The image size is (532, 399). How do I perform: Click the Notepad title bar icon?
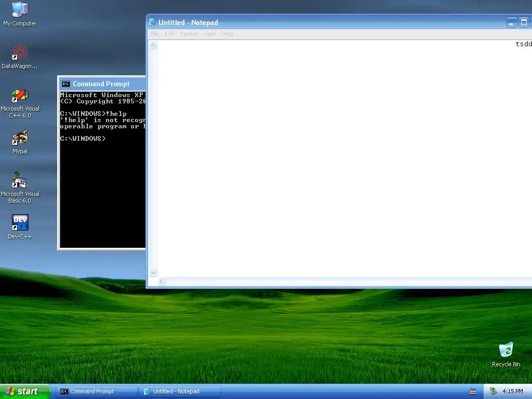pyautogui.click(x=152, y=22)
